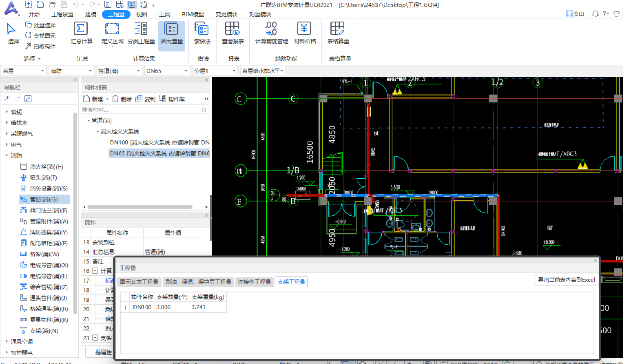This screenshot has width=623, height=364.
Task: Open the BIM模型 ribbon tab
Action: click(x=193, y=14)
